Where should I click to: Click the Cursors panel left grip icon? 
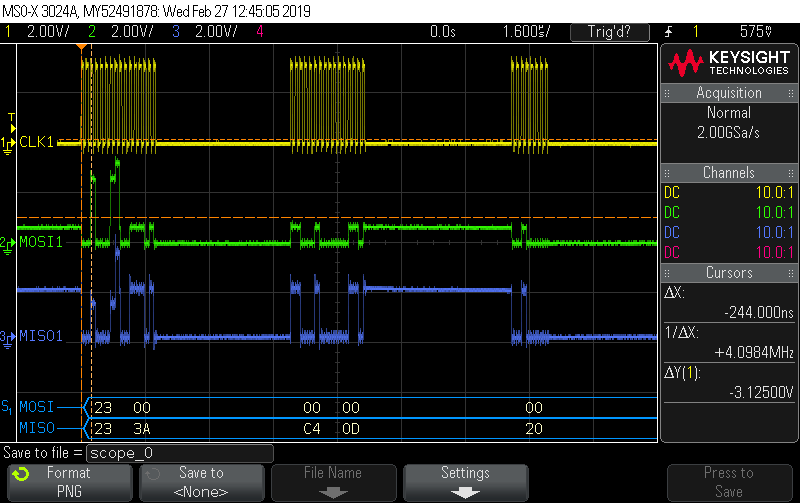667,273
